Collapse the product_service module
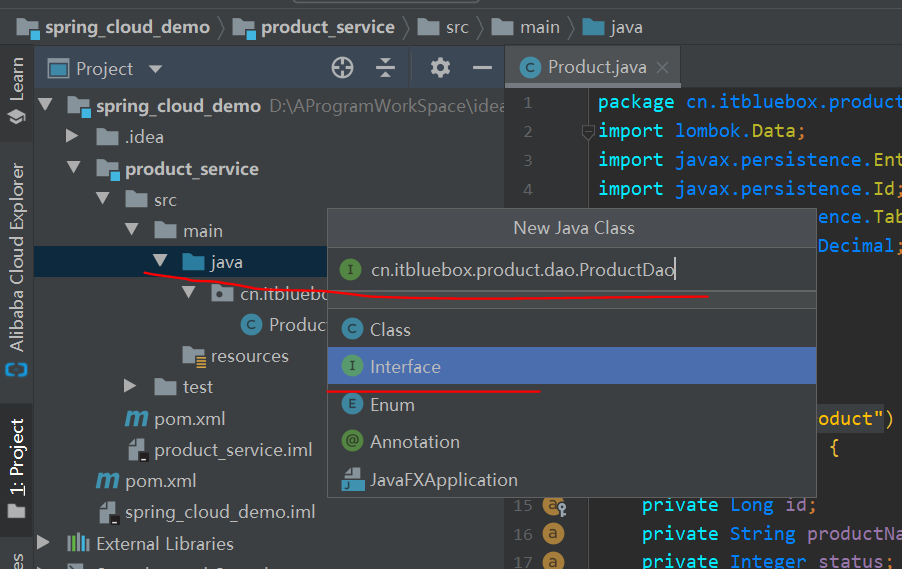This screenshot has height=569, width=902. pos(73,168)
